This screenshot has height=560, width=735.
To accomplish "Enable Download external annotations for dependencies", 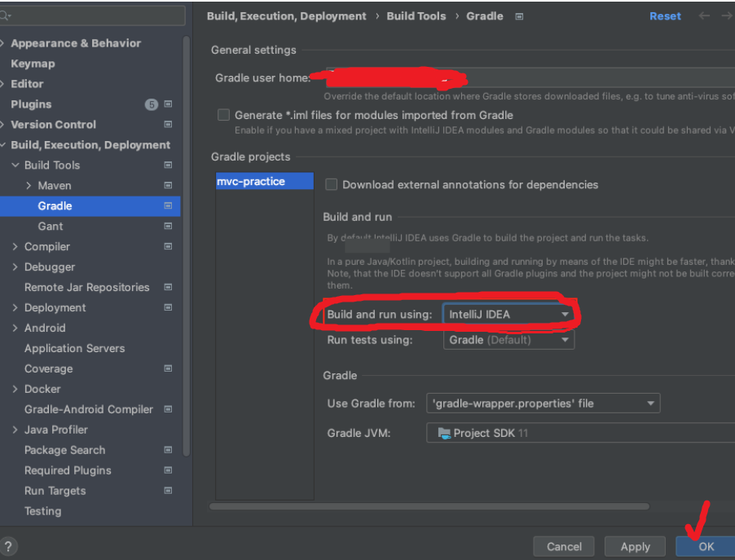I will click(x=332, y=184).
